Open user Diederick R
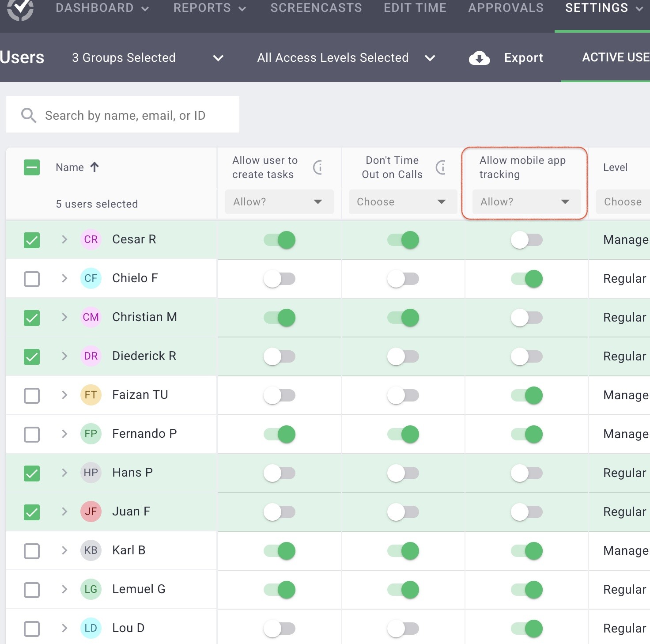Viewport: 650px width, 644px height. click(x=144, y=356)
